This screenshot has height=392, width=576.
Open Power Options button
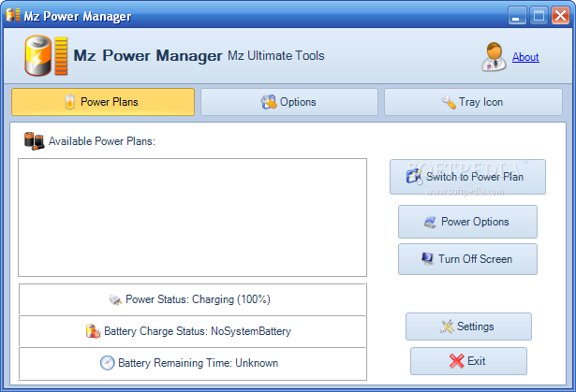(x=467, y=222)
